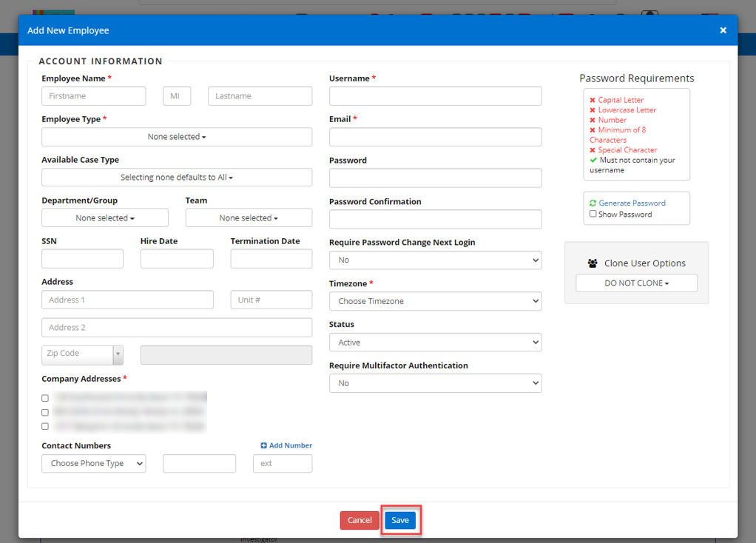This screenshot has height=543, width=756.
Task: Check the second Company Addresses checkbox
Action: coord(45,412)
